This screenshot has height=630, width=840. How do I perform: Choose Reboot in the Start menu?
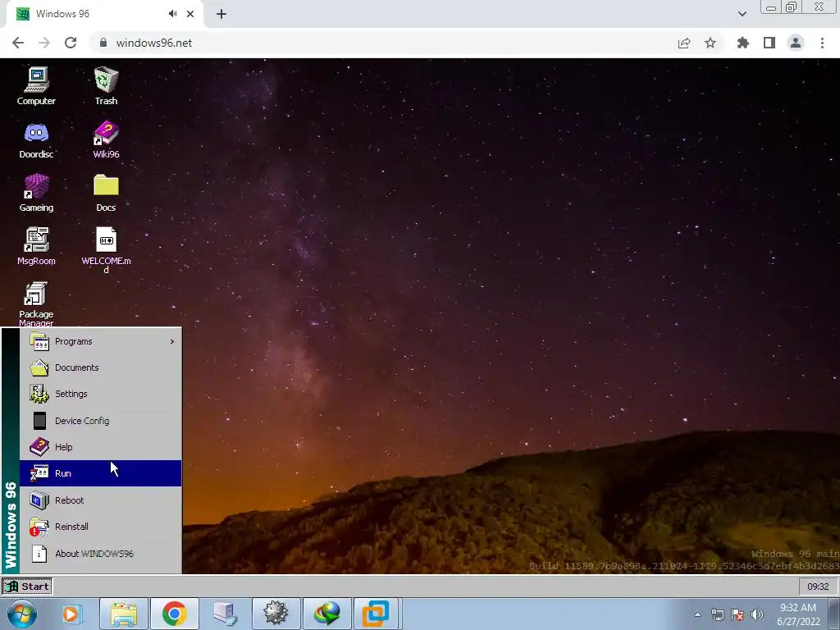coord(101,500)
